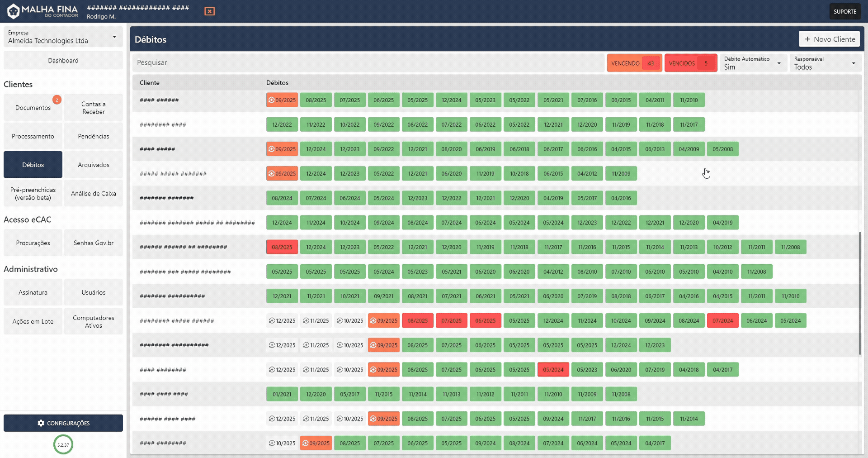The image size is (868, 458).
Task: Toggle the VENCIDOS 5 filter
Action: (690, 63)
